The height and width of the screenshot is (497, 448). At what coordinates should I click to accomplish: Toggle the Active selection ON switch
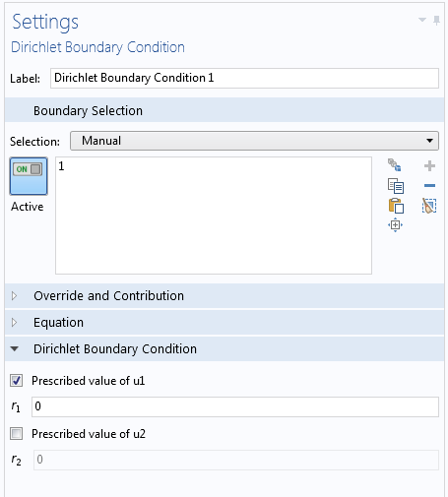point(29,176)
